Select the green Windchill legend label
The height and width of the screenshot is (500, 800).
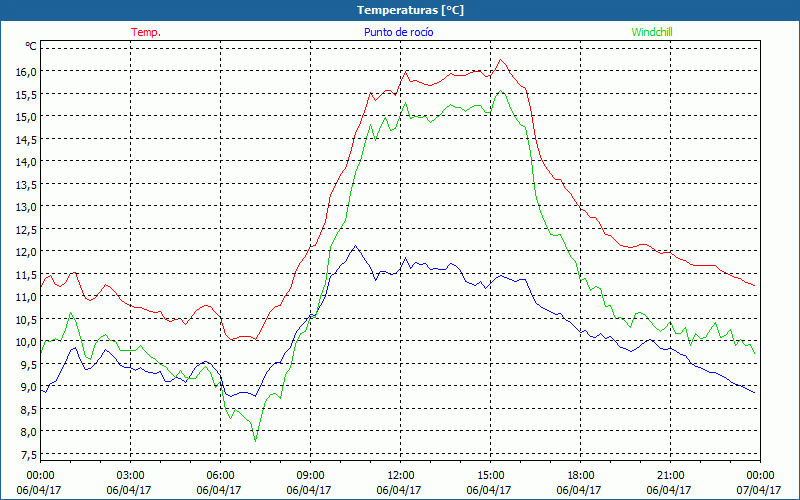tap(652, 32)
